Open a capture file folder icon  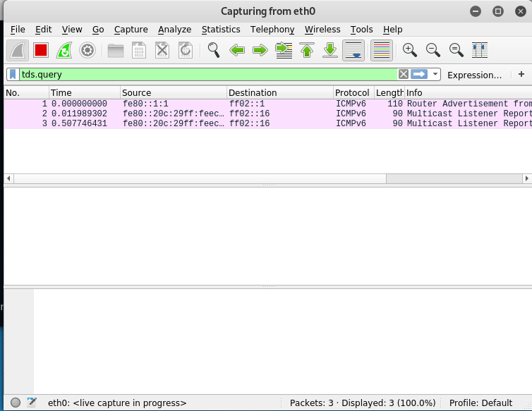point(116,51)
